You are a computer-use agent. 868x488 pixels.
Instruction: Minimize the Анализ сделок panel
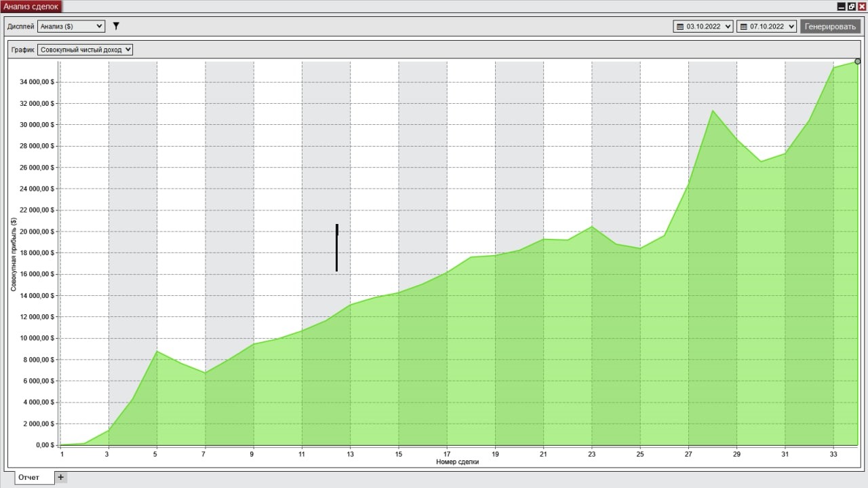pos(842,6)
